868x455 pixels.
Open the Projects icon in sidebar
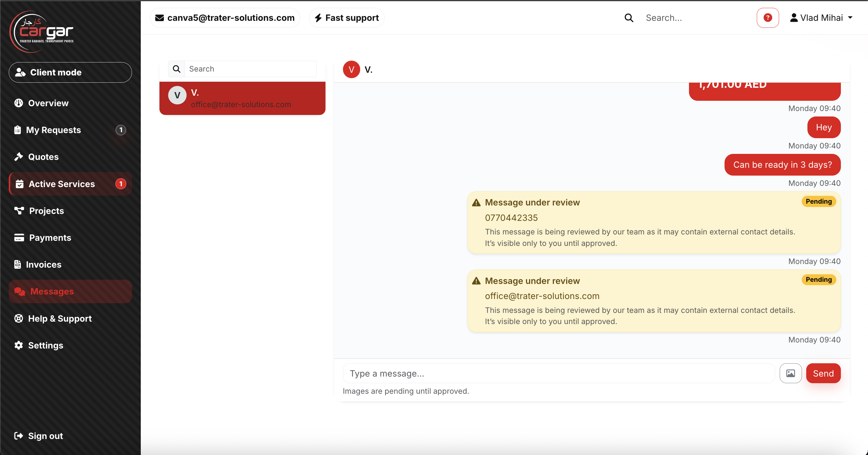click(x=19, y=211)
